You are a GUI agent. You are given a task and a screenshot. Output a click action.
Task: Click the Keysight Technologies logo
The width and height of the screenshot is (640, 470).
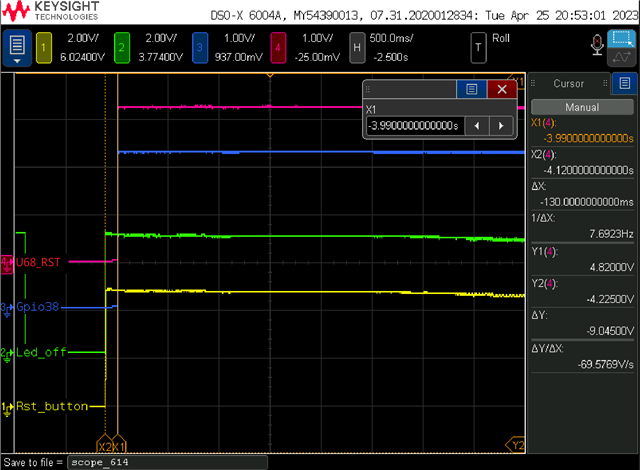51,11
